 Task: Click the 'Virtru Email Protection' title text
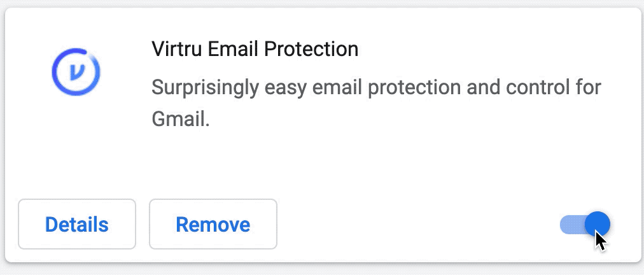255,49
